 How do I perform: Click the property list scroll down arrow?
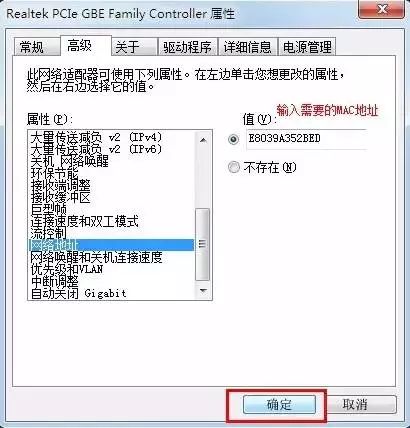[x=203, y=291]
